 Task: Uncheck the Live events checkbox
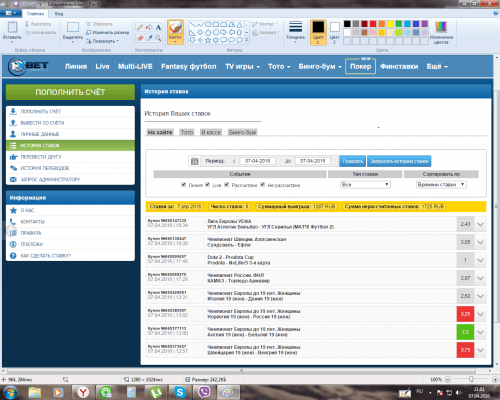(x=208, y=185)
